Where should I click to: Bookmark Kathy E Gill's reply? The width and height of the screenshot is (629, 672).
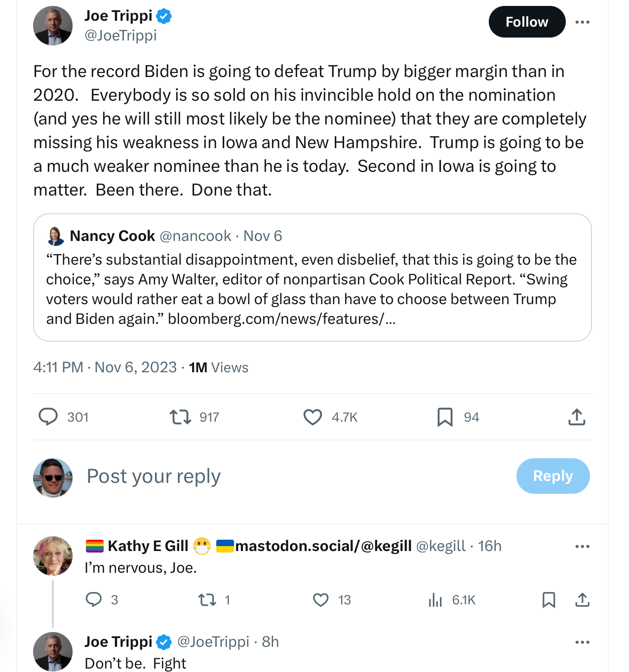pyautogui.click(x=549, y=600)
